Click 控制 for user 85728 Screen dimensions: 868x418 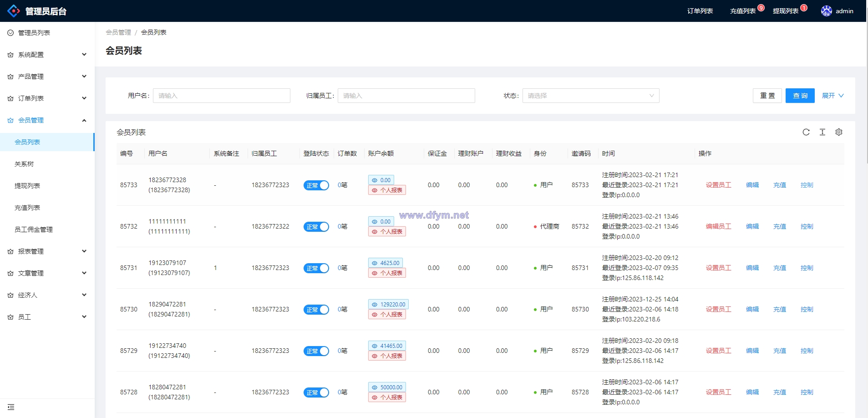807,392
